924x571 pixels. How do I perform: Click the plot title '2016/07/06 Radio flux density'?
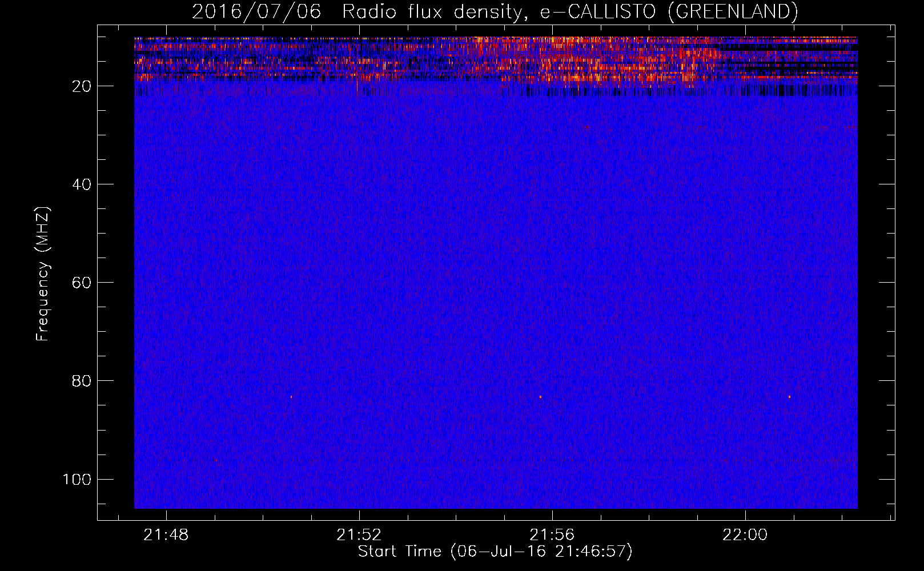tap(356, 11)
